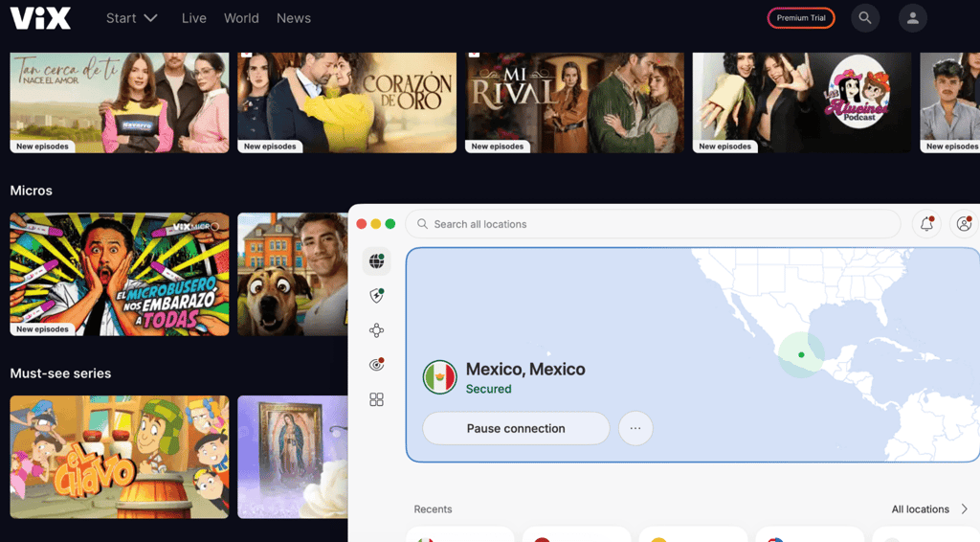Click the ViX logo

click(40, 18)
